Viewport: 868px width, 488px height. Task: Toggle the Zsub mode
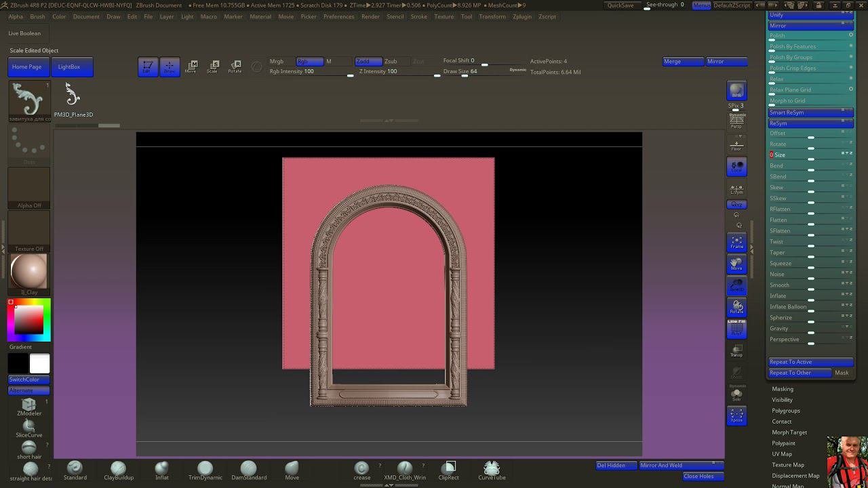click(391, 62)
